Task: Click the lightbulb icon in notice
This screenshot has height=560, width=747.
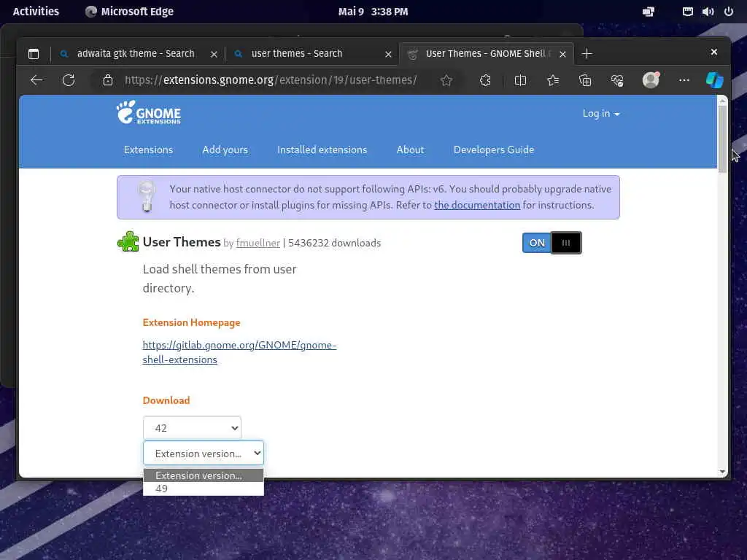Action: pos(147,196)
